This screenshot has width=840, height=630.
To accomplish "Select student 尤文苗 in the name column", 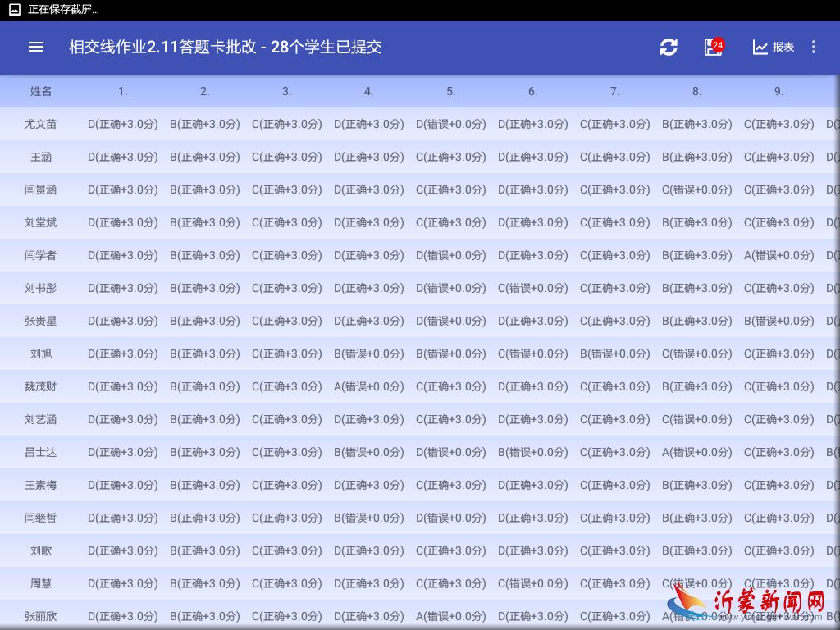I will [x=40, y=124].
